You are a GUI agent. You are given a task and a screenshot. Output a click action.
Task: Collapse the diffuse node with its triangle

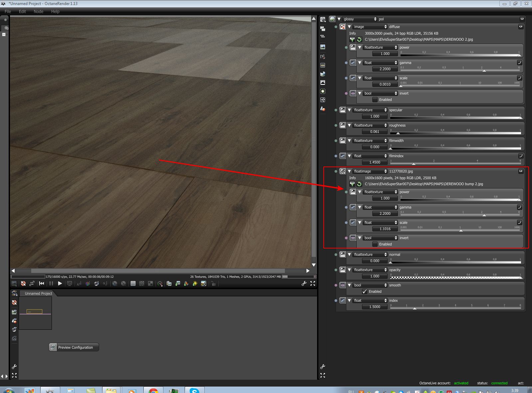point(349,27)
